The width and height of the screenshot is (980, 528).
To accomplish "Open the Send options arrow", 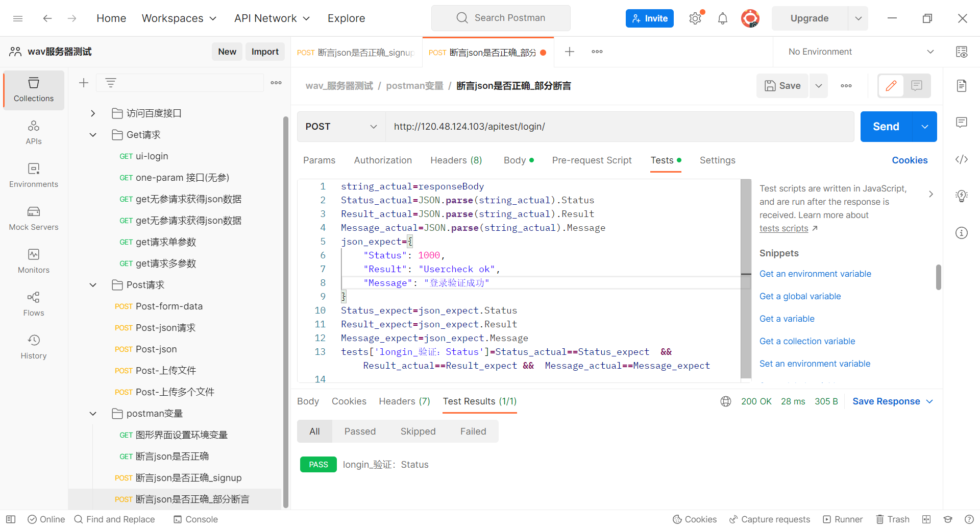I will point(925,127).
